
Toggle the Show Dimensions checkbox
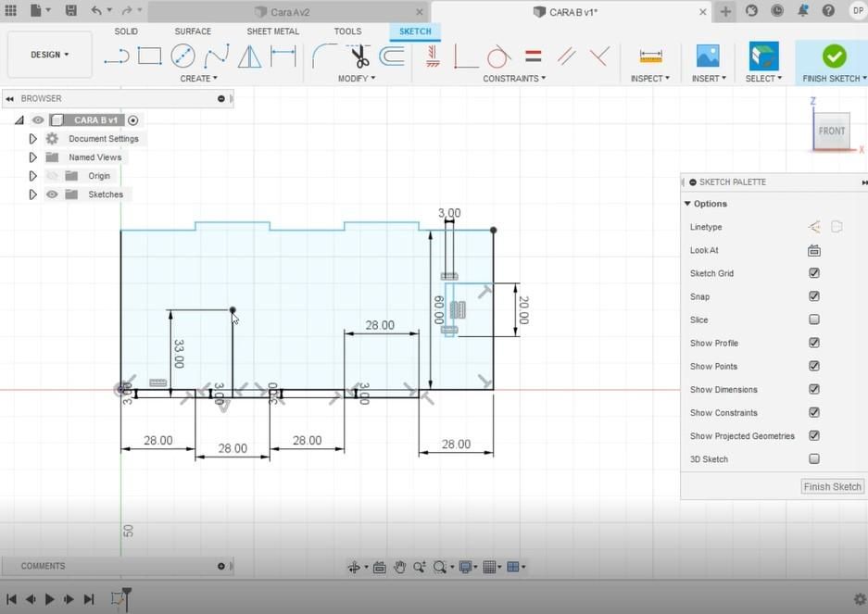coord(813,389)
